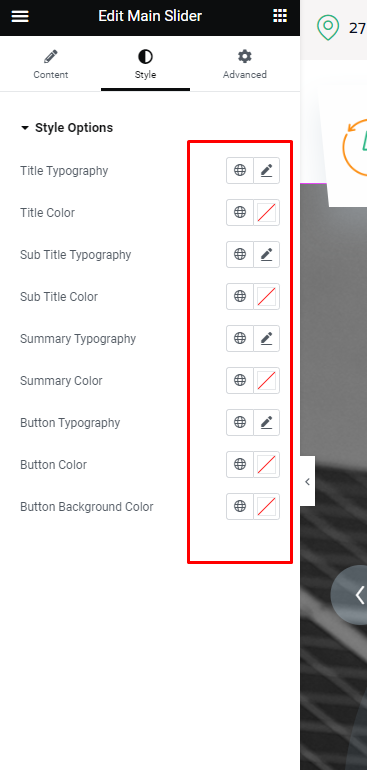Open global fonts for Title Typography
The image size is (367, 770).
[x=240, y=170]
